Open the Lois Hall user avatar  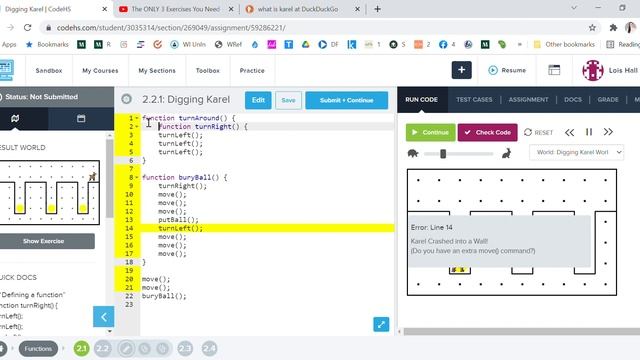593,70
